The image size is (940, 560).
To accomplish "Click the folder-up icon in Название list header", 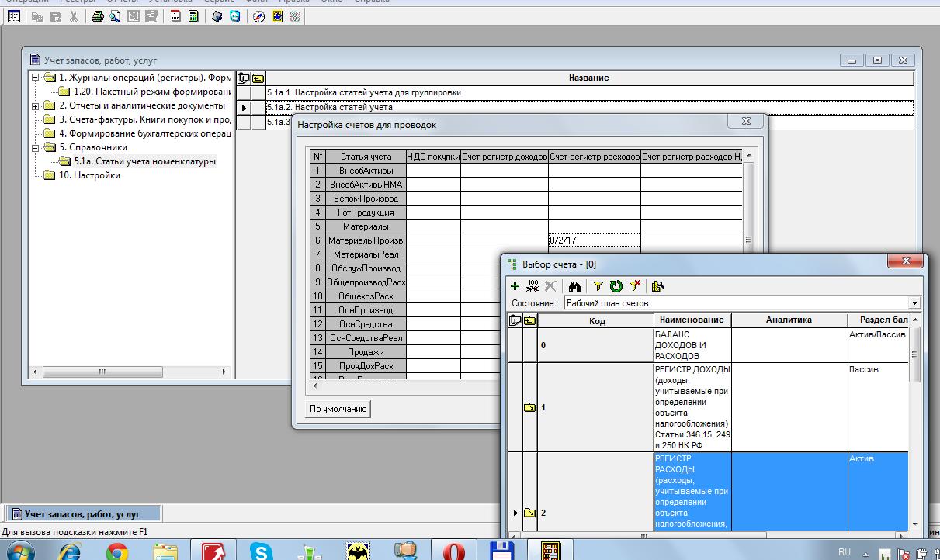I will click(258, 78).
